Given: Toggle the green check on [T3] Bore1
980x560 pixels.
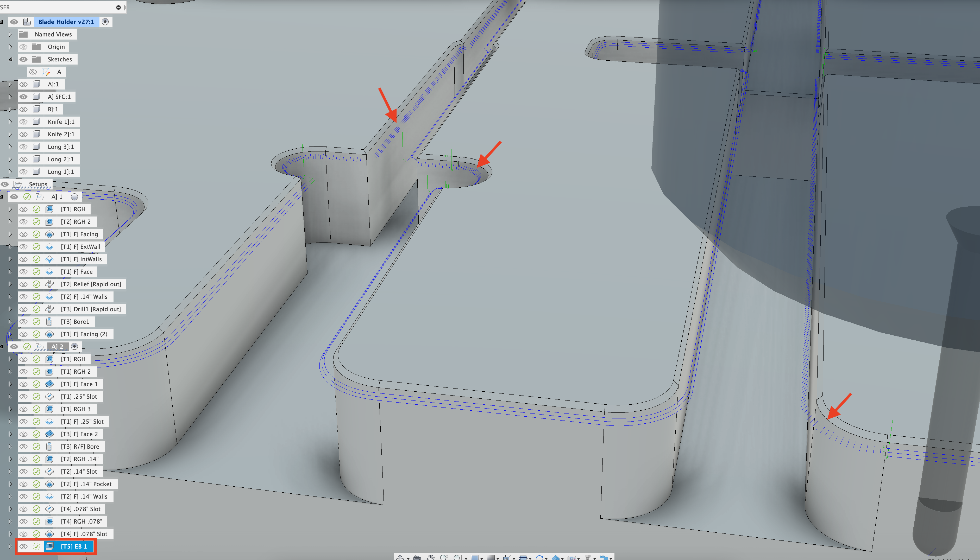Looking at the screenshot, I should pyautogui.click(x=37, y=322).
